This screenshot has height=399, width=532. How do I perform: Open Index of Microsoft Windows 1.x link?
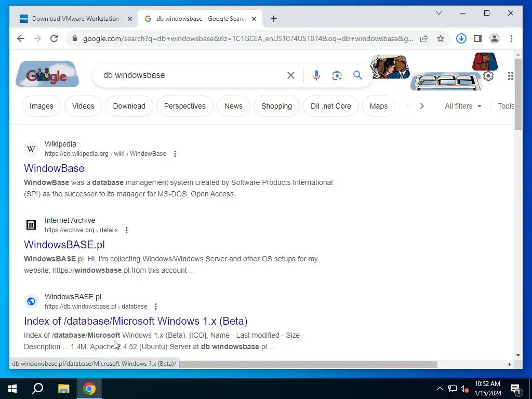click(136, 321)
